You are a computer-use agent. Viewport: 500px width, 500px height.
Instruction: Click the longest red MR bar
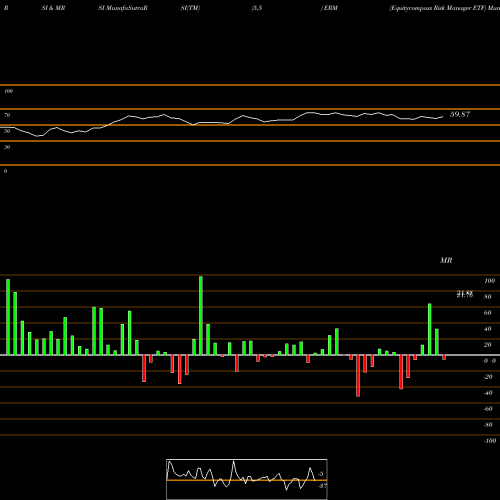[x=358, y=376]
